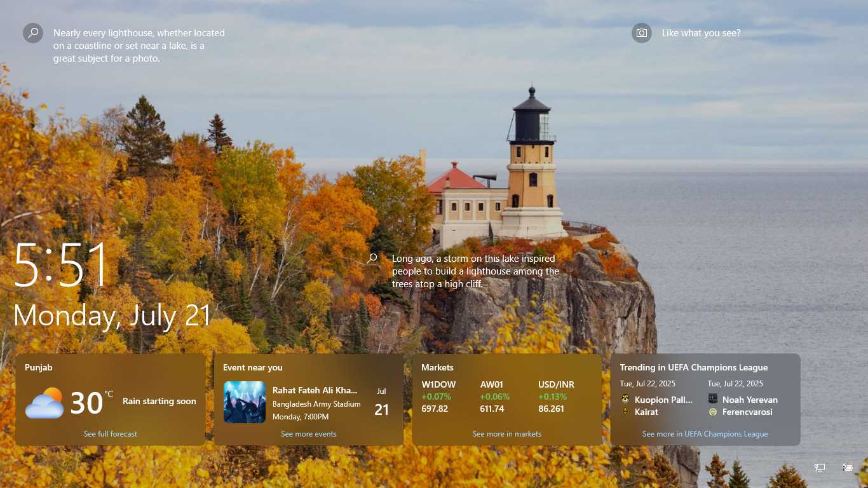Click the +0.06% change value
868x488 pixels.
(x=494, y=396)
